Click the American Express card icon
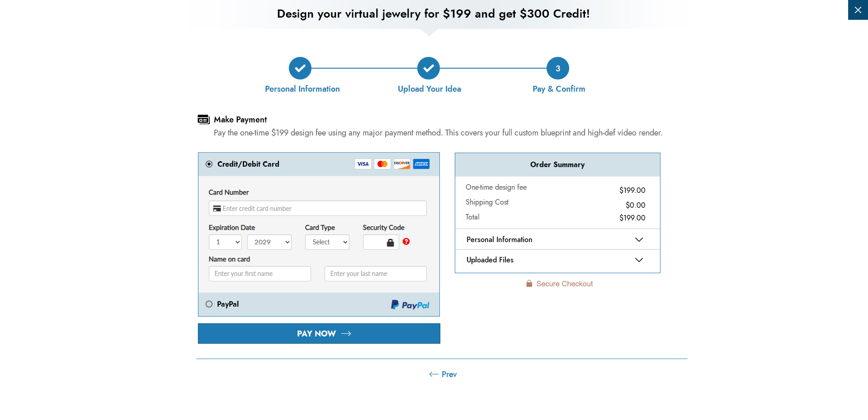This screenshot has height=420, width=868. pos(421,164)
